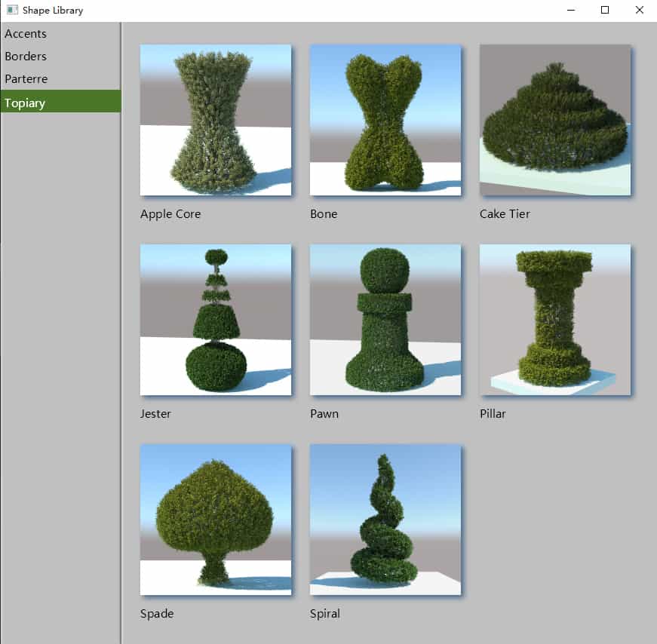This screenshot has width=657, height=644.
Task: Open the Accents category
Action: 26,34
